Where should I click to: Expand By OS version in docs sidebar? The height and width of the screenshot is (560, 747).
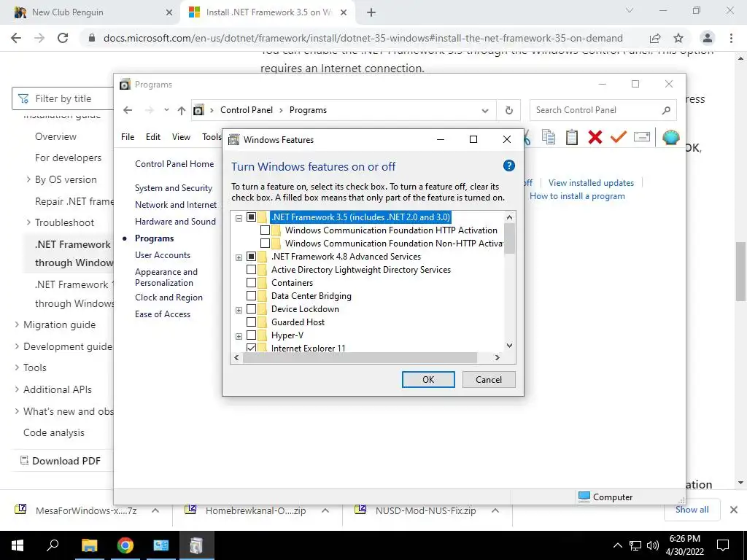(x=28, y=179)
